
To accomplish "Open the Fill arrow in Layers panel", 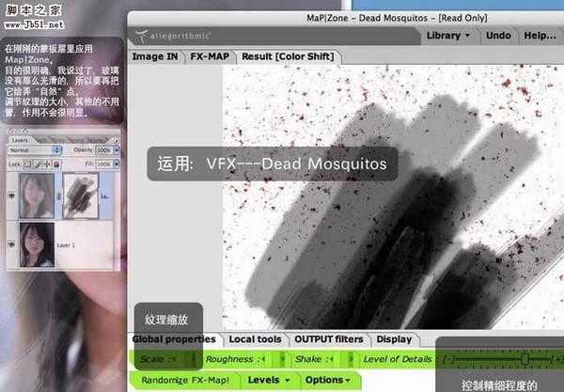I will pyautogui.click(x=117, y=164).
